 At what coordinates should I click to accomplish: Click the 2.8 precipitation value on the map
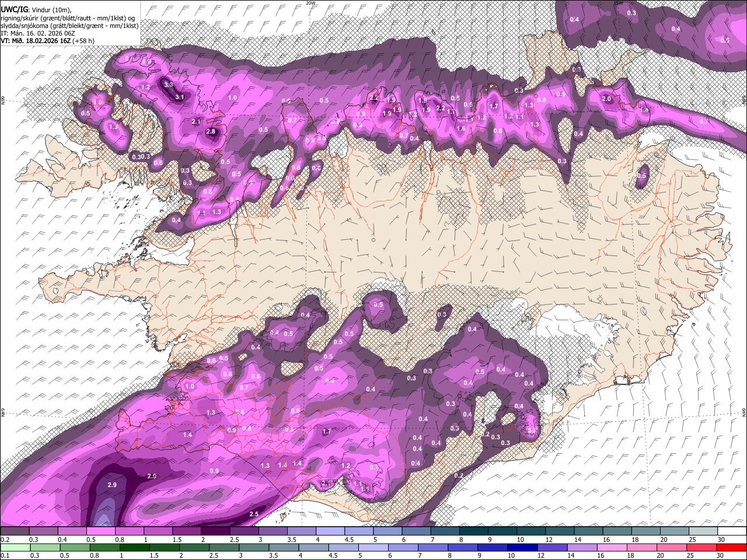coord(211,132)
